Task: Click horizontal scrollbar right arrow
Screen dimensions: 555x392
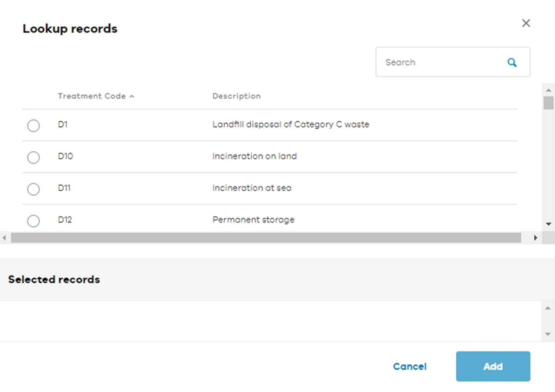Action: tap(535, 238)
